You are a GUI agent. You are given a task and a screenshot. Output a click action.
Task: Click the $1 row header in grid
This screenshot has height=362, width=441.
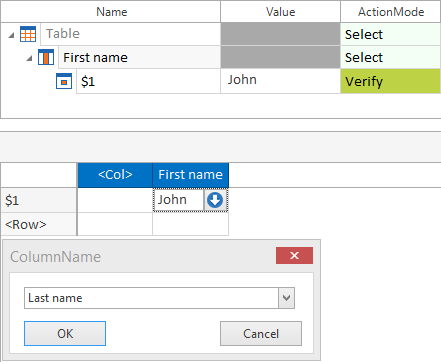point(39,200)
